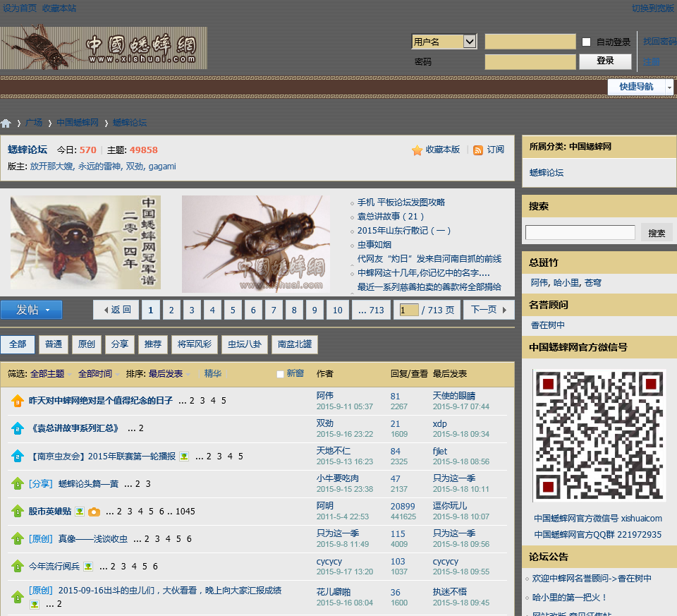Open author link 天地不仁
Image resolution: width=677 pixels, height=616 pixels.
click(334, 451)
